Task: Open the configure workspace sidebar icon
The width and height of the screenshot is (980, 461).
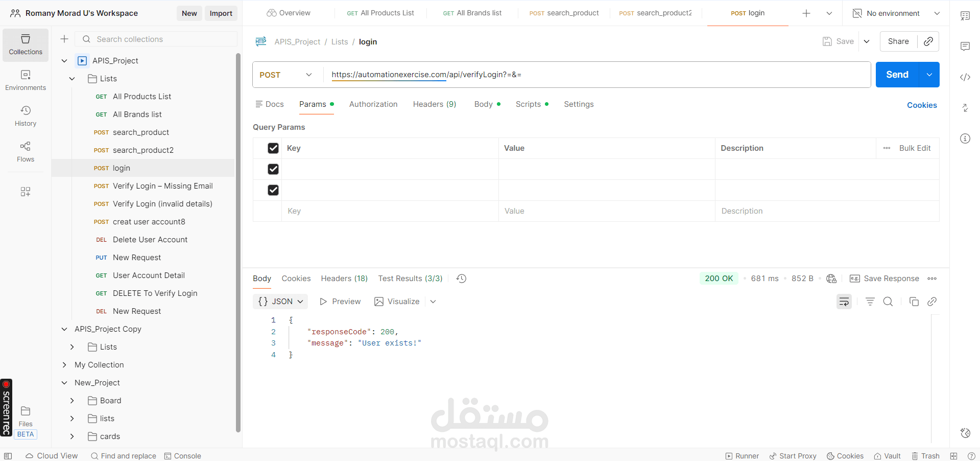Action: (x=26, y=192)
